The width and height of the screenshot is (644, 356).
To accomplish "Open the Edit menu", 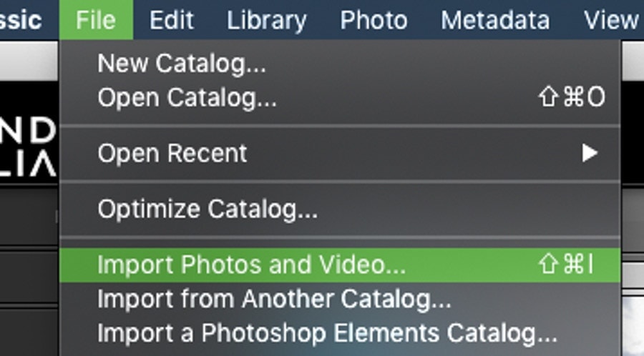I will click(171, 20).
